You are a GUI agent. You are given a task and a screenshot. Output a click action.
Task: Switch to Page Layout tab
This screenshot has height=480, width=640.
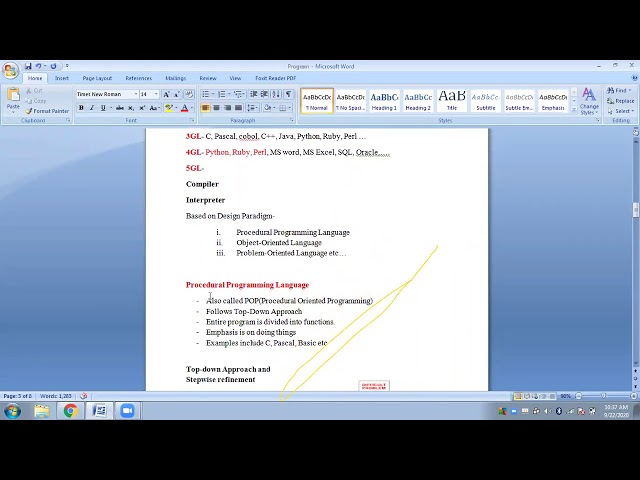click(x=97, y=78)
